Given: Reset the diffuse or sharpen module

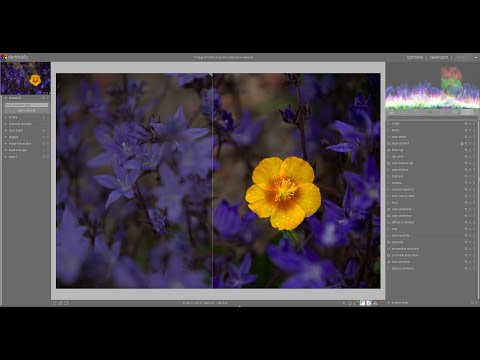Looking at the screenshot, I should click(x=470, y=222).
